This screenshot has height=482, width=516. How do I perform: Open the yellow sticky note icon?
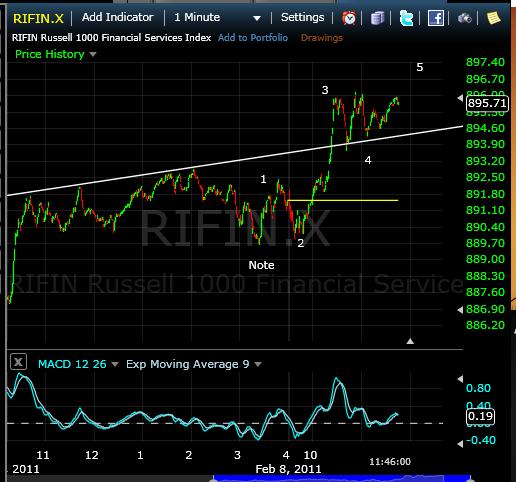(x=493, y=18)
